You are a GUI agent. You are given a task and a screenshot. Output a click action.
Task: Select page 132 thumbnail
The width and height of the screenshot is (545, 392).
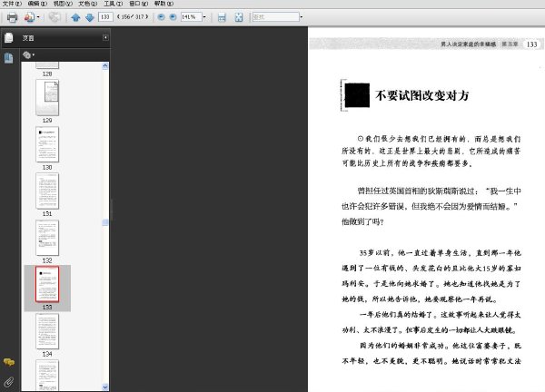pyautogui.click(x=47, y=238)
